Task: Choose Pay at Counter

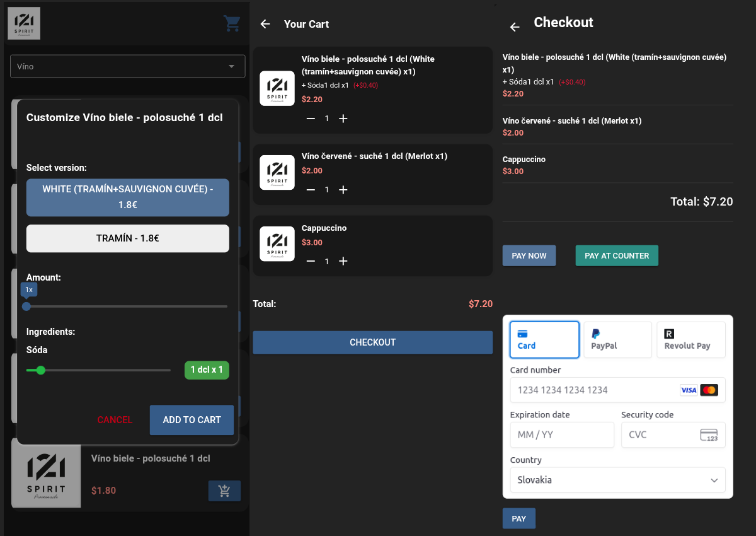Action: pos(617,255)
